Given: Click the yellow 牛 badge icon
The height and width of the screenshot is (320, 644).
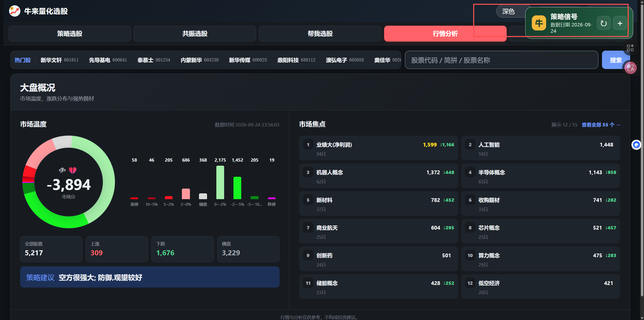Looking at the screenshot, I should 539,23.
